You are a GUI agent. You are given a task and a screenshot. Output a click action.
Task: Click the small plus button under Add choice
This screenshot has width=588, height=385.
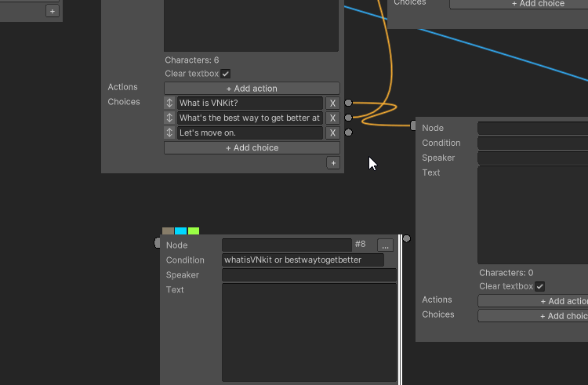(x=333, y=163)
